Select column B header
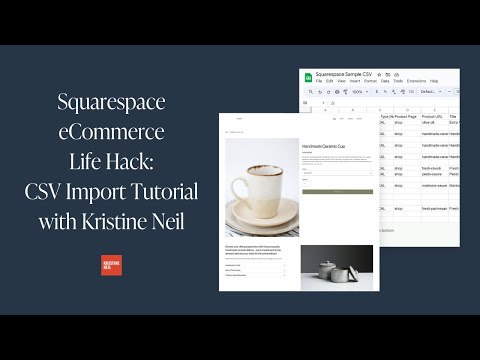This screenshot has height=360, width=480. (353, 110)
